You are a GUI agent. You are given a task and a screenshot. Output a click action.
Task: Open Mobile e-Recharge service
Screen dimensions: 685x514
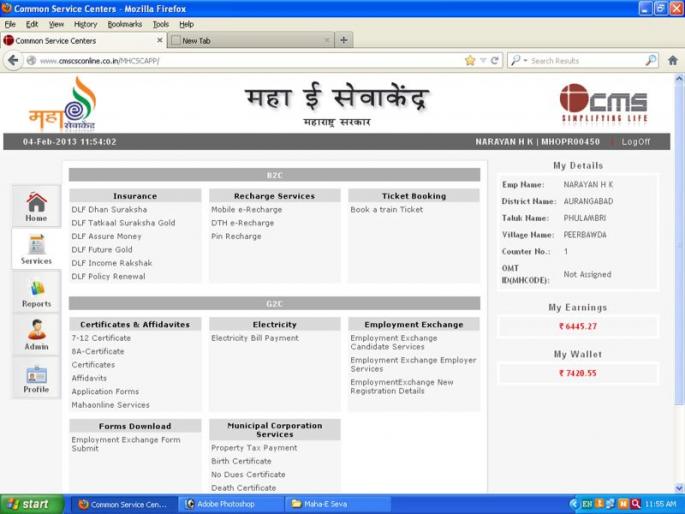pyautogui.click(x=246, y=210)
